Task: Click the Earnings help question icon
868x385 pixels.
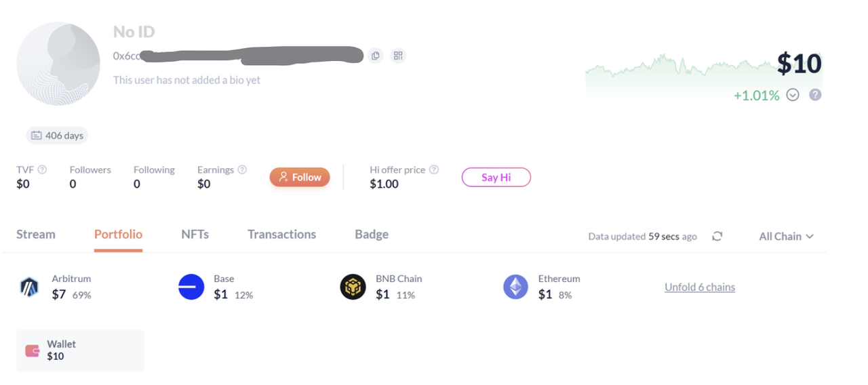Action: coord(242,169)
